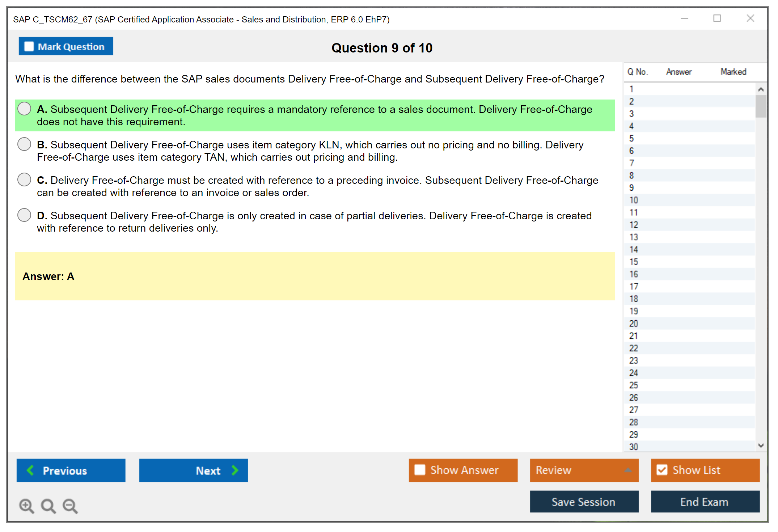
Task: Click the green left arrow on Previous
Action: point(30,470)
